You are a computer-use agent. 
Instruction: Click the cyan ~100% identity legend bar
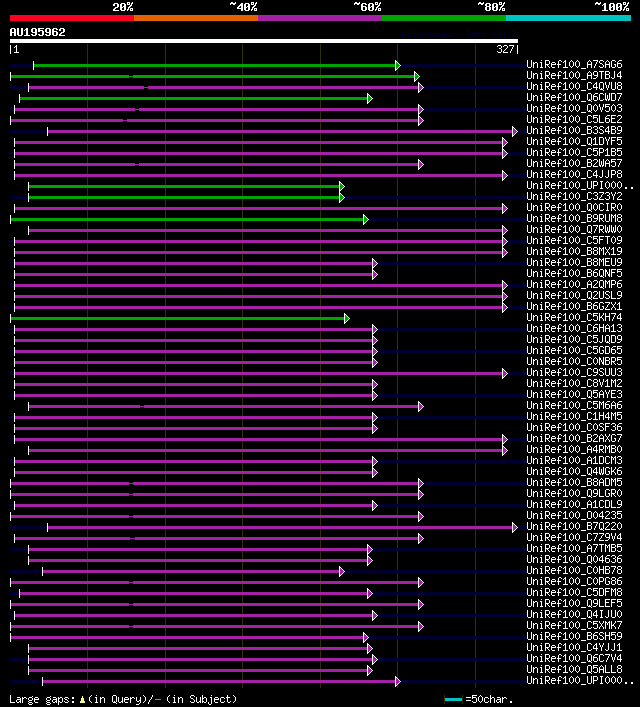point(568,18)
